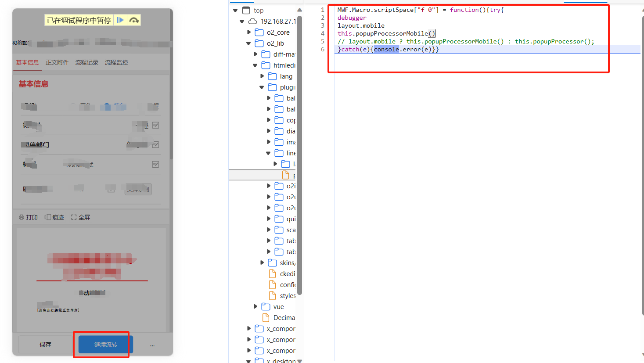The height and width of the screenshot is (363, 644).
Task: Click the step over debugger icon
Action: tap(134, 20)
